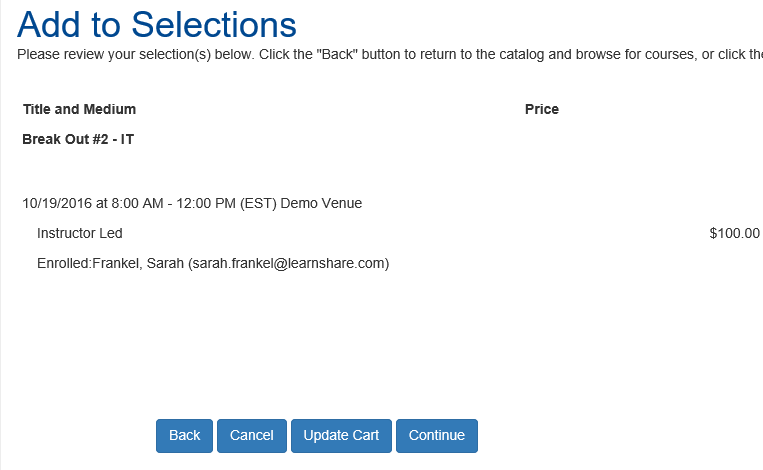Click the Back button

point(184,436)
